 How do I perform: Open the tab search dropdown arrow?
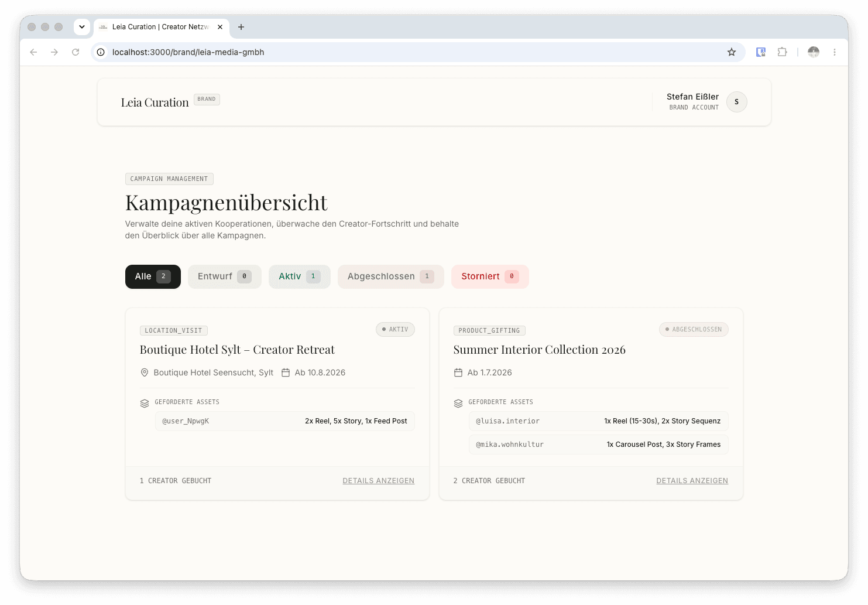tap(82, 27)
